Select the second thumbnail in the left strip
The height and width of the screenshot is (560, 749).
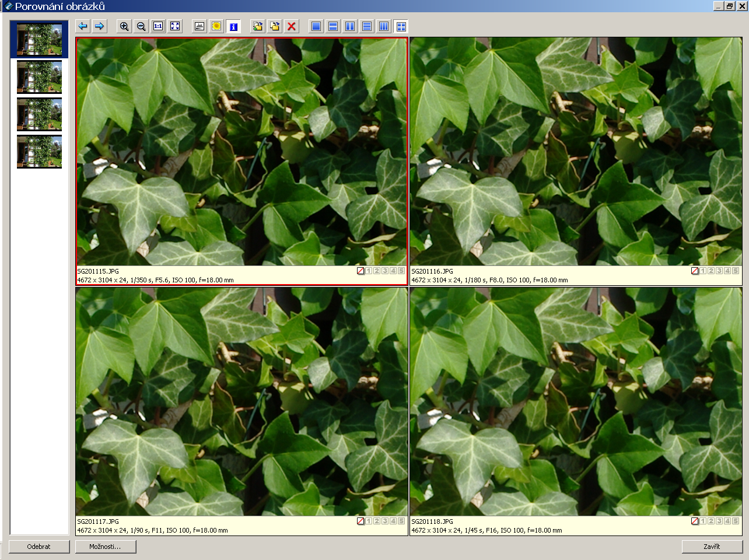39,77
